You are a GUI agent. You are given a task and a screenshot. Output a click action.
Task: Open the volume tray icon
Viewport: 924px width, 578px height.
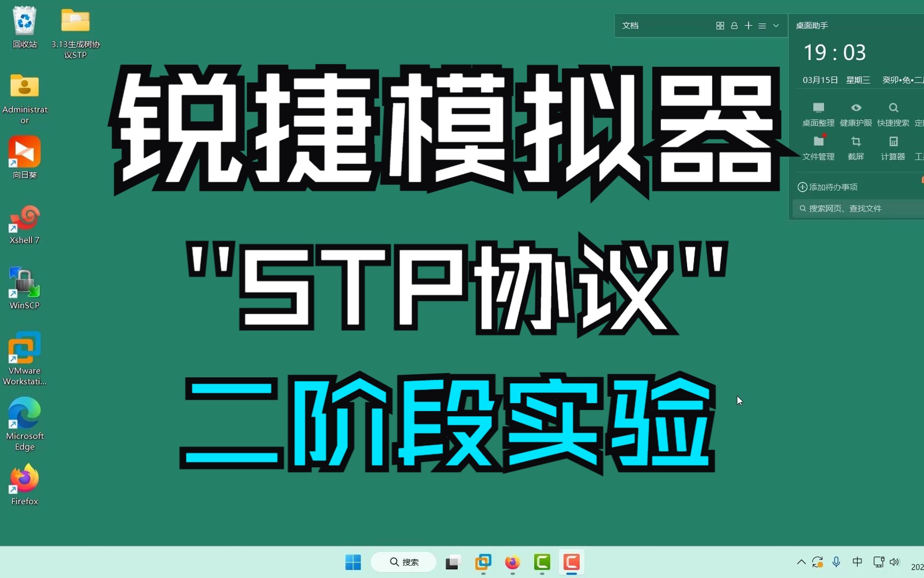(895, 562)
